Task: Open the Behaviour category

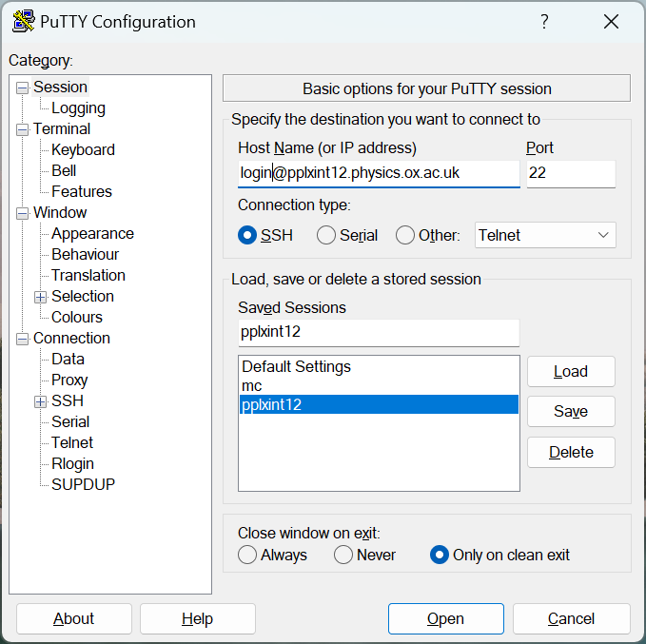Action: pyautogui.click(x=86, y=254)
